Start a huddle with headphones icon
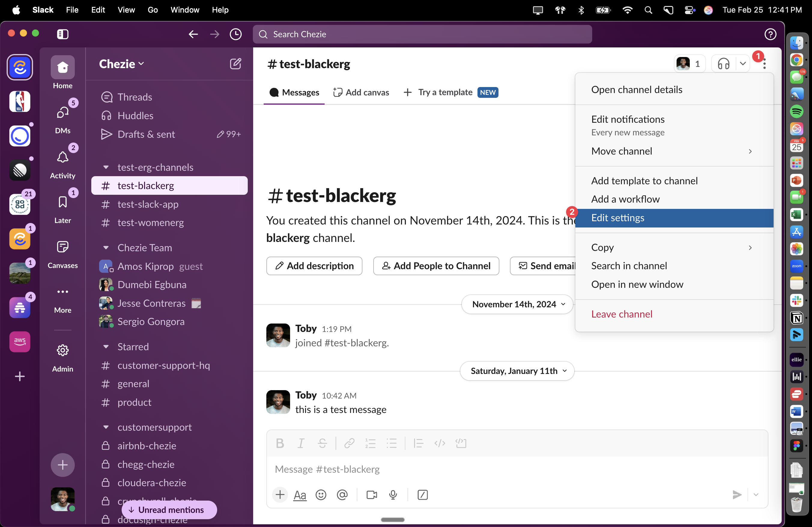 (x=723, y=64)
